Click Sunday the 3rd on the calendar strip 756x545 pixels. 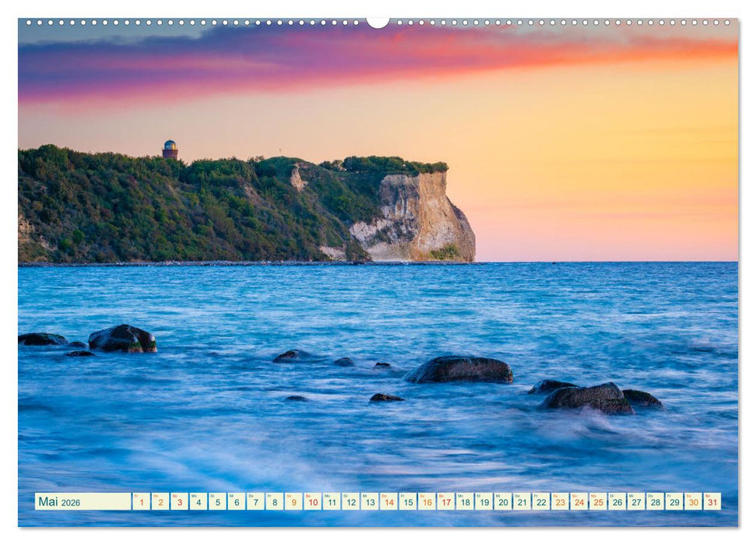[181, 504]
